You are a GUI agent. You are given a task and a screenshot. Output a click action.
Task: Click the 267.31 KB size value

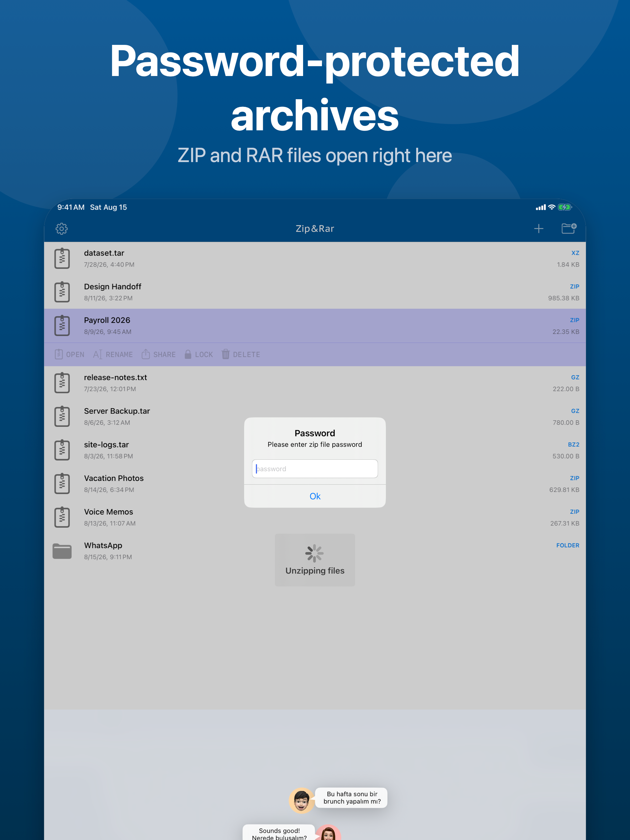[x=565, y=523]
